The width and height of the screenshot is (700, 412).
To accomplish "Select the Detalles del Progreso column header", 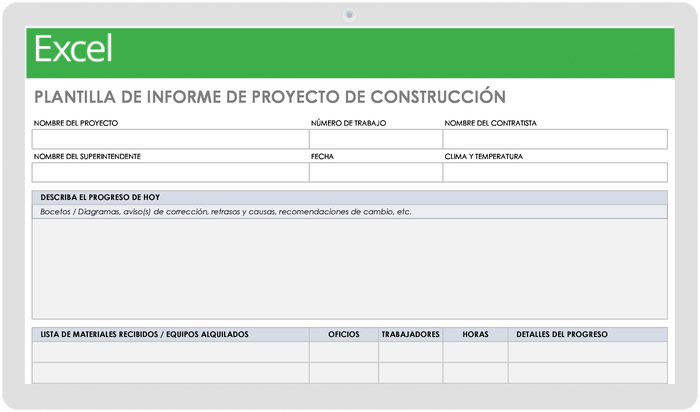I will [587, 334].
